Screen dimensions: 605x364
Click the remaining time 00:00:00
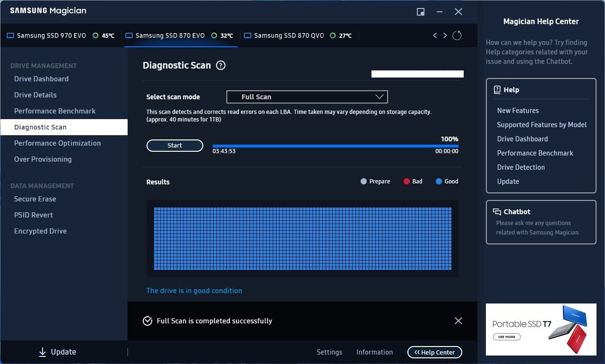point(447,151)
